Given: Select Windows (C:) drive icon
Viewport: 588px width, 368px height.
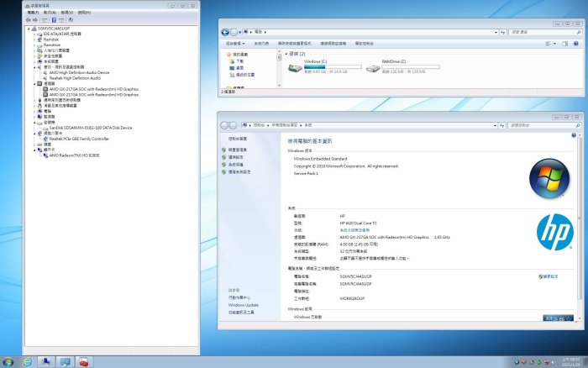Looking at the screenshot, I should [295, 68].
